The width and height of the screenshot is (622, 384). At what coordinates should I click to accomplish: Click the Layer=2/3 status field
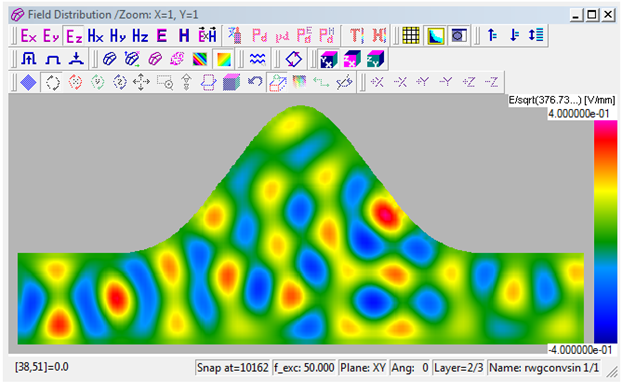coord(459,368)
